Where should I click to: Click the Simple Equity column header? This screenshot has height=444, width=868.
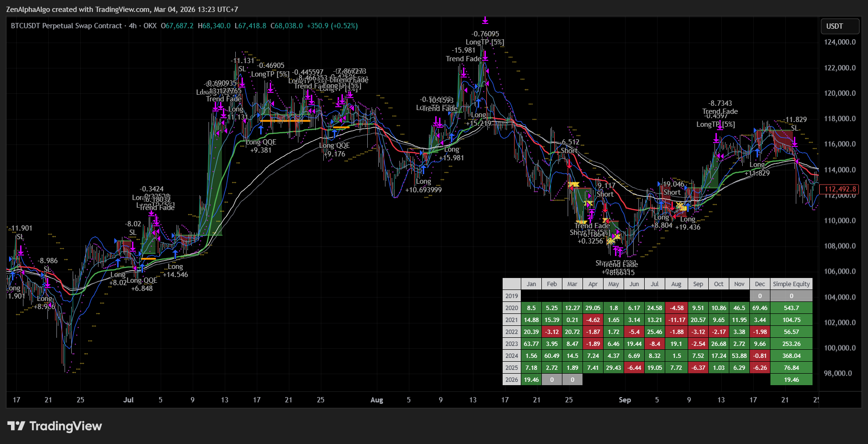click(x=791, y=284)
